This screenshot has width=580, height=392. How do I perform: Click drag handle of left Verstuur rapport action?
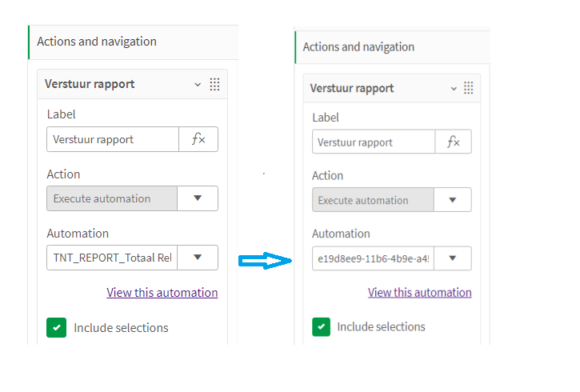click(214, 84)
